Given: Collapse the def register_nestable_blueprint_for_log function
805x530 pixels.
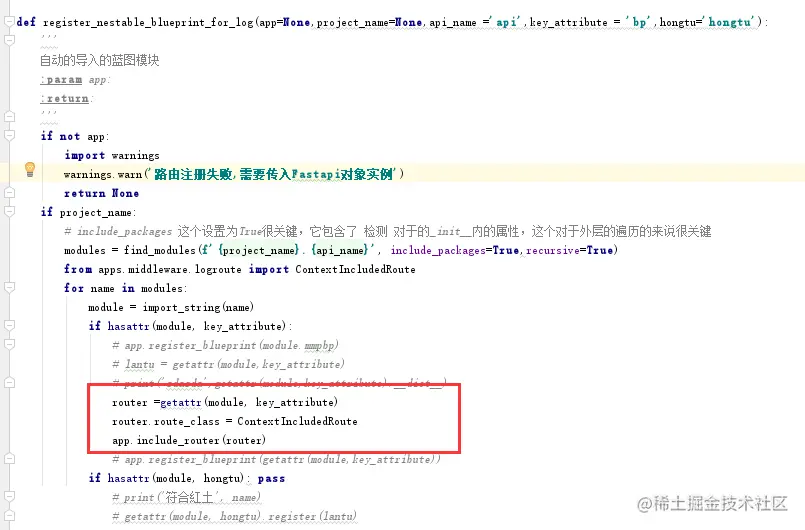Looking at the screenshot, I should [9, 22].
